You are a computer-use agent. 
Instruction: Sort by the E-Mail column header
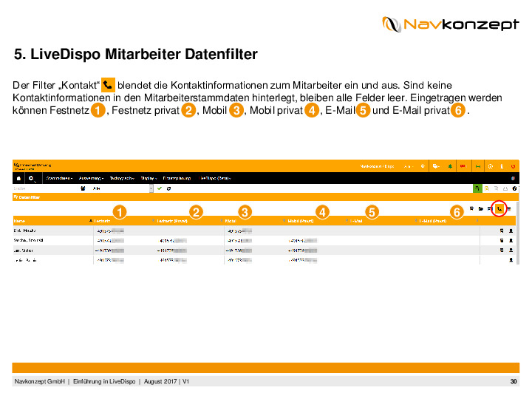click(x=356, y=221)
